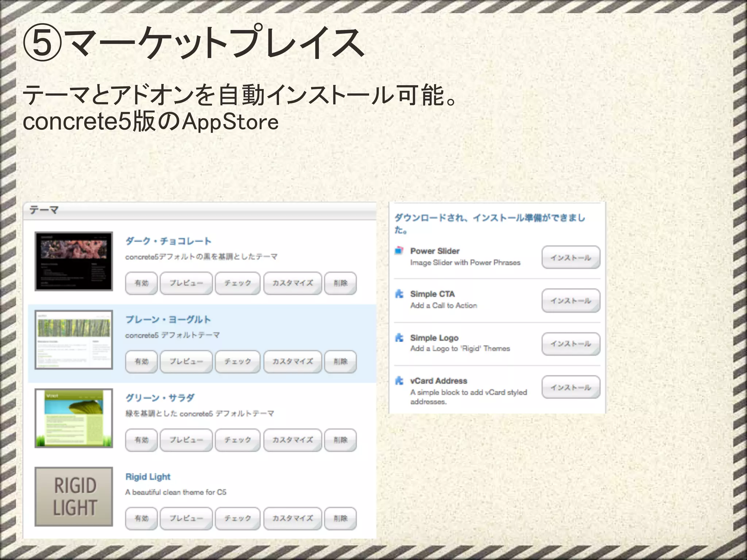Open the グリーン・サラダ title link

(160, 398)
